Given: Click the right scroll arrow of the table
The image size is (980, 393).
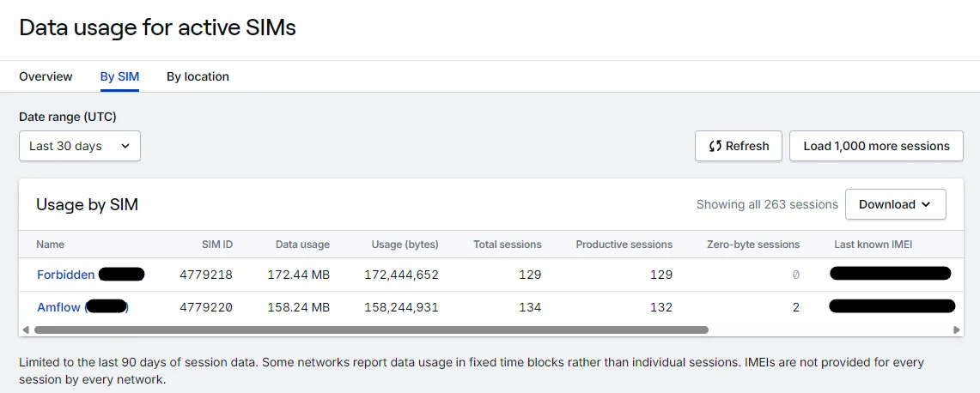Looking at the screenshot, I should (x=956, y=330).
